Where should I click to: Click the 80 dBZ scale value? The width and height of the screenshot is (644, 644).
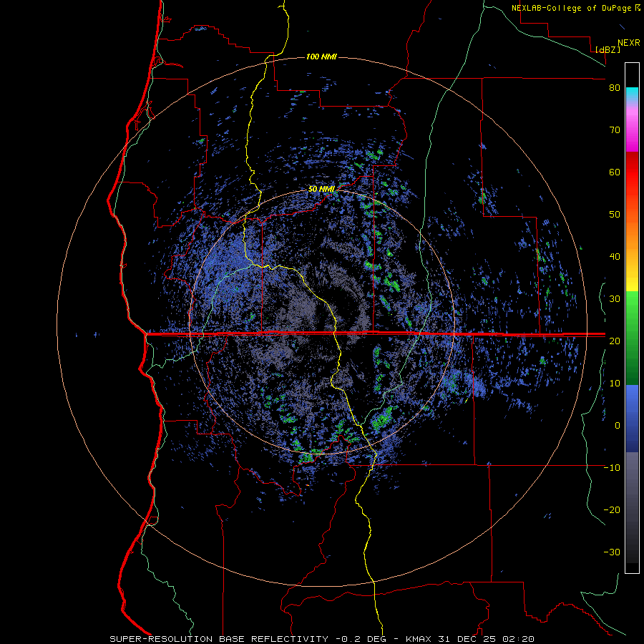tap(615, 88)
